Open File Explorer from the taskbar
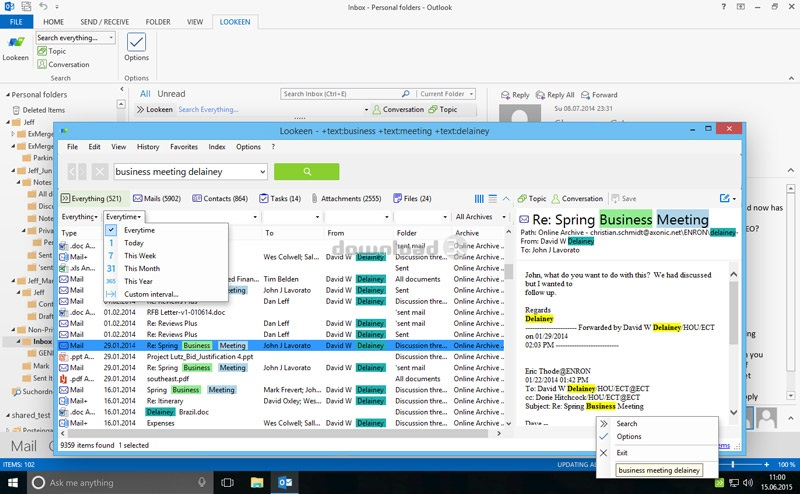 coord(257,482)
